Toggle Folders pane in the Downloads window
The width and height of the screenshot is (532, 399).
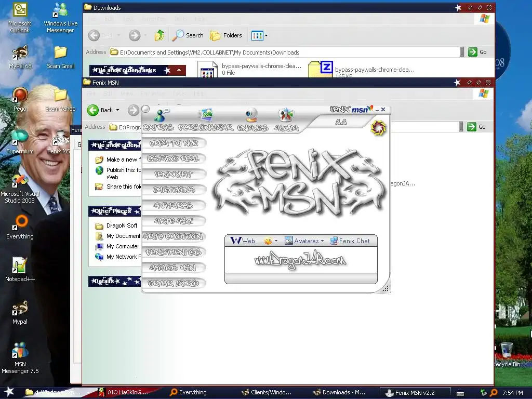click(225, 35)
